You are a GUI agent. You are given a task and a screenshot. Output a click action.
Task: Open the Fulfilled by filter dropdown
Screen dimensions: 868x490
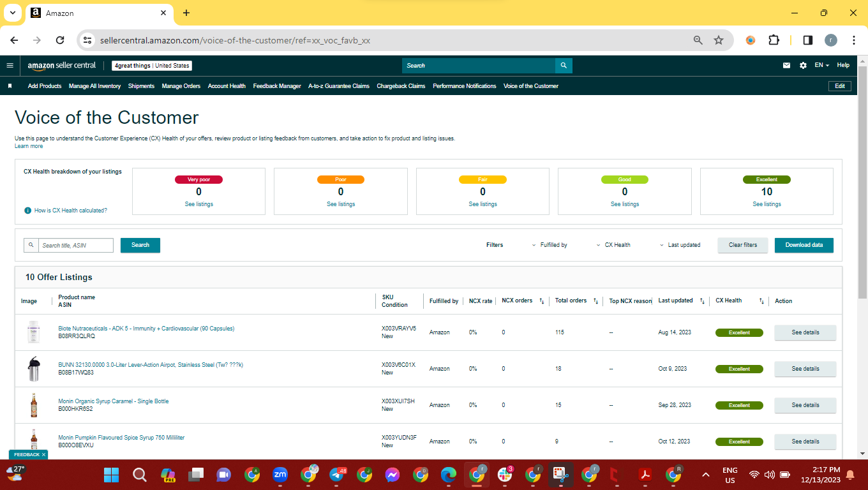pos(550,245)
